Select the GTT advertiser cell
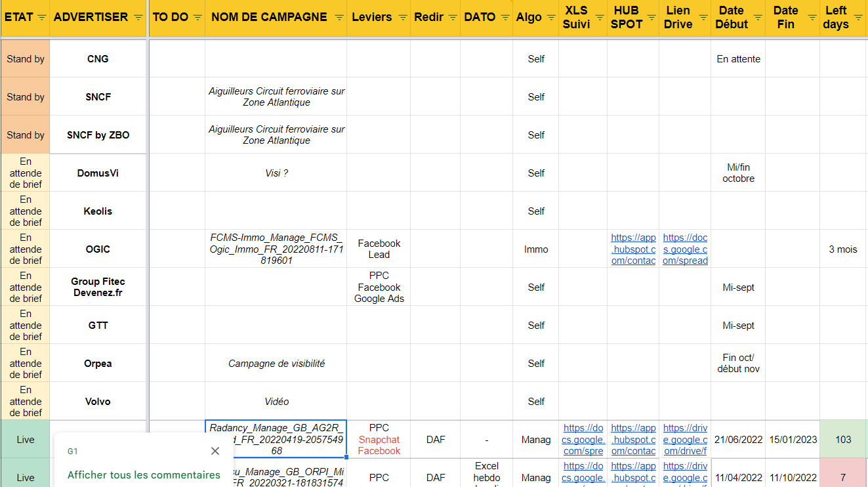The image size is (868, 487). [98, 325]
